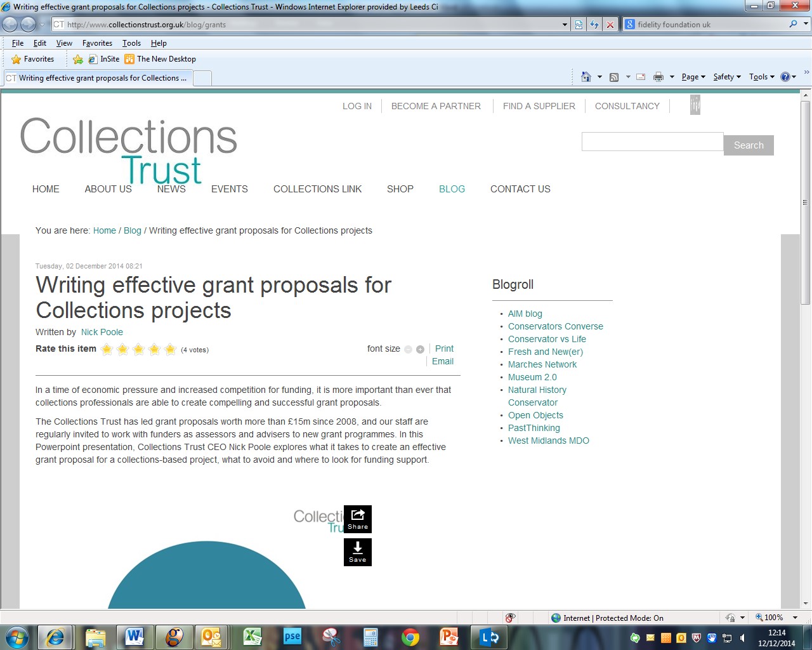812x650 pixels.
Task: Expand the Safety dropdown menu
Action: (x=726, y=77)
